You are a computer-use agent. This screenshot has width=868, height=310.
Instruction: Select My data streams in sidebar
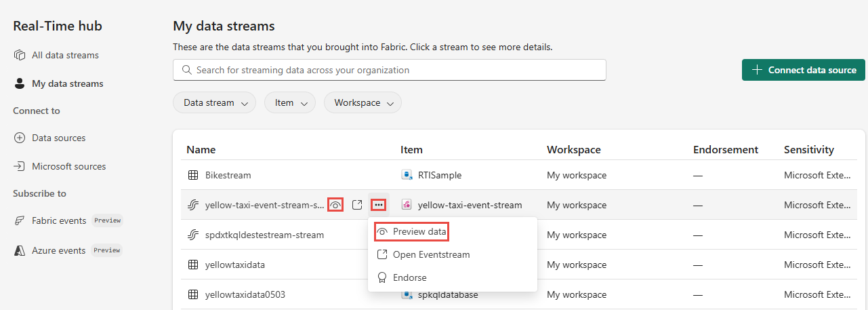tap(68, 83)
